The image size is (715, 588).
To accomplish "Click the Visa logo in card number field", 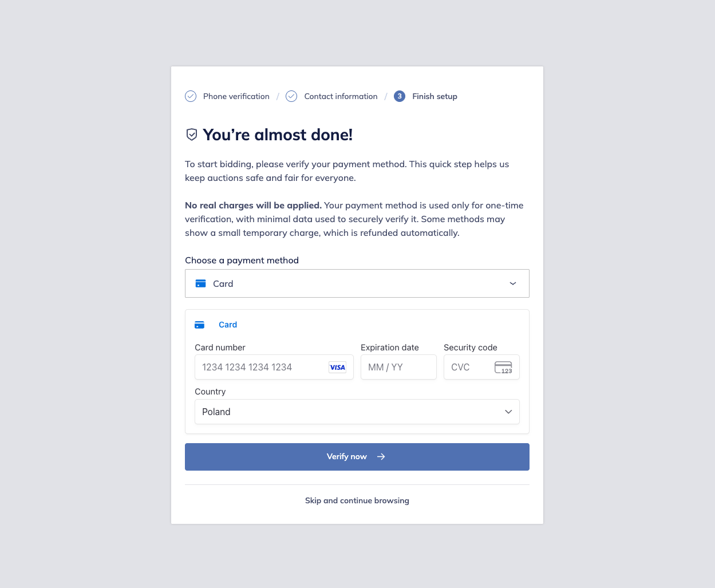I will [337, 368].
